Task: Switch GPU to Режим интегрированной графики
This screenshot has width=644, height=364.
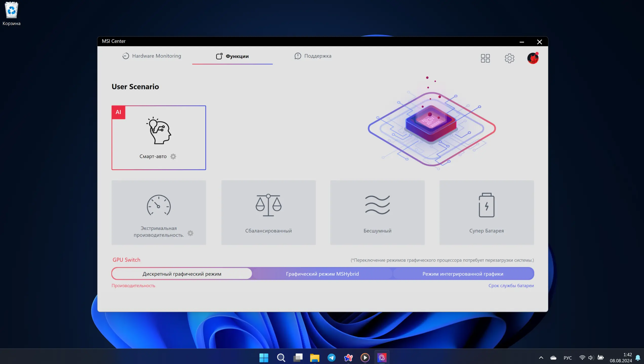Action: pos(463,274)
